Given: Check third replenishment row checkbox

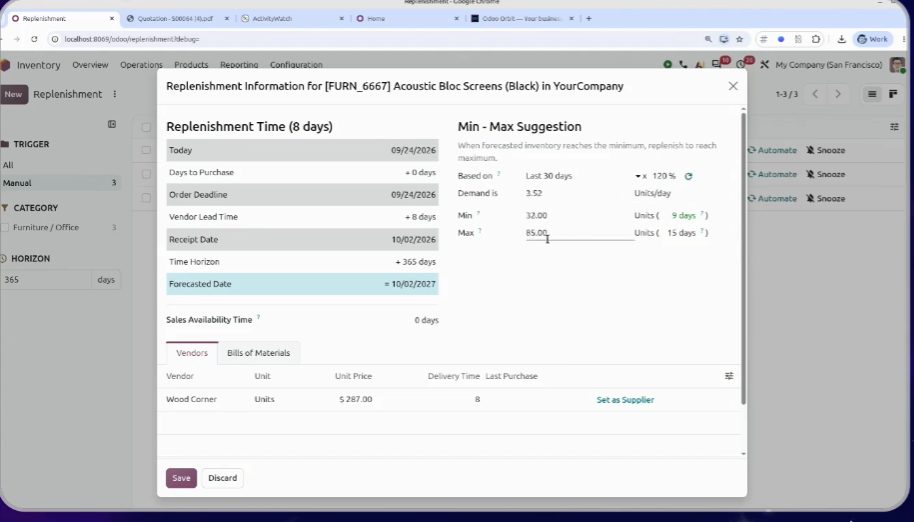Looking at the screenshot, I should 146,198.
